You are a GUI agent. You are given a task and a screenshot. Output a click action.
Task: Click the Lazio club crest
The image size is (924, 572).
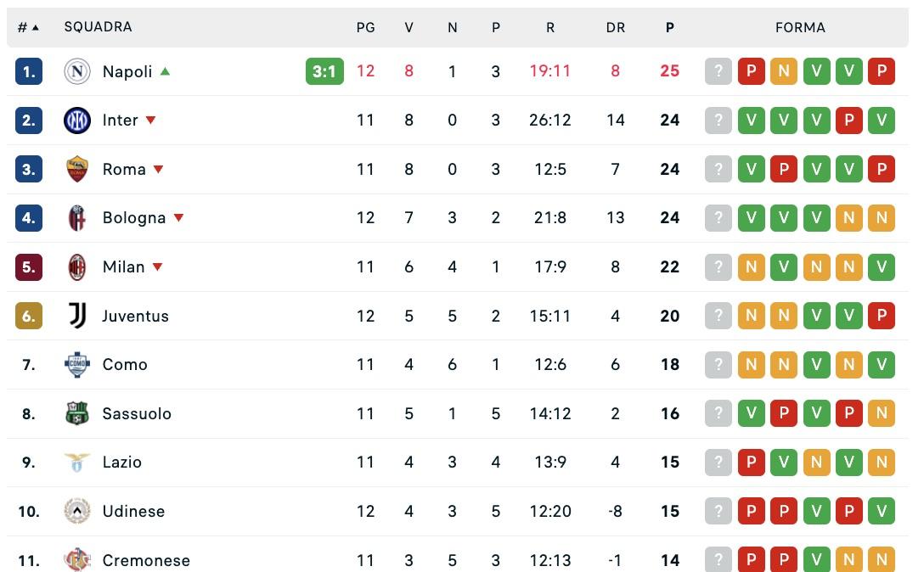click(x=77, y=463)
